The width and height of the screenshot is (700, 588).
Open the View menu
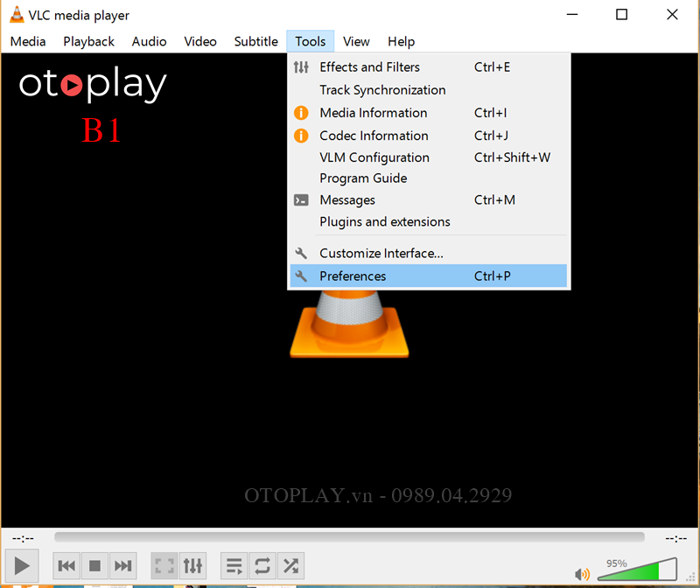pos(356,41)
